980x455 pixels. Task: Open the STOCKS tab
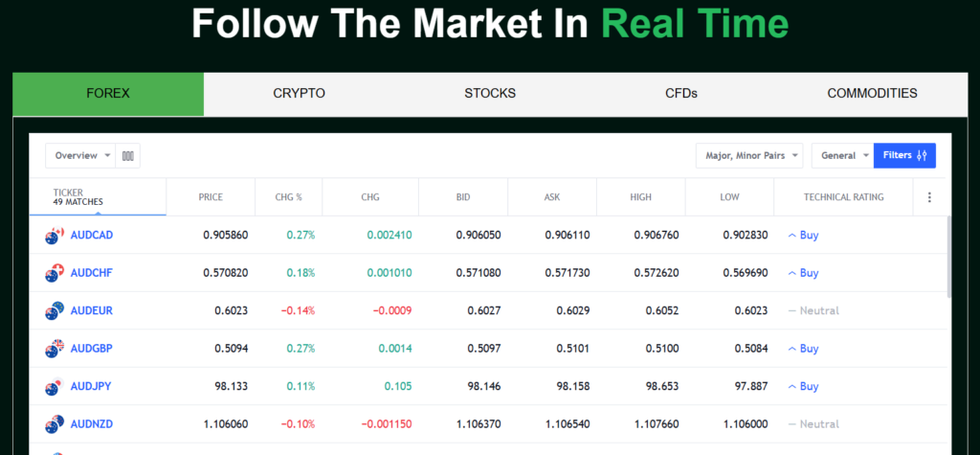[x=490, y=94]
